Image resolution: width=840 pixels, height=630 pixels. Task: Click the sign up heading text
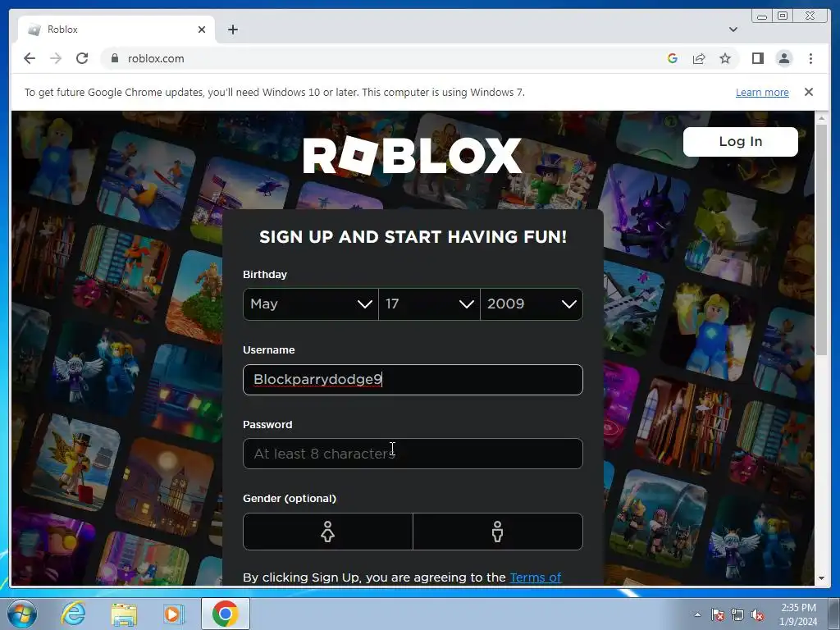[413, 237]
